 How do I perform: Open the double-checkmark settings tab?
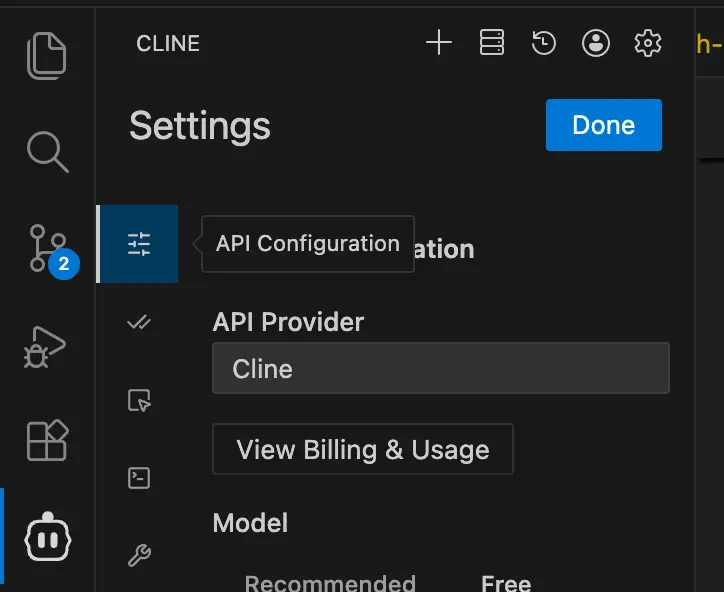139,322
